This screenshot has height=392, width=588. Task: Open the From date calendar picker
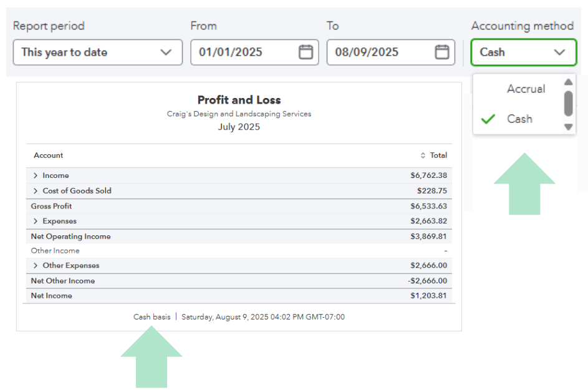(x=305, y=52)
